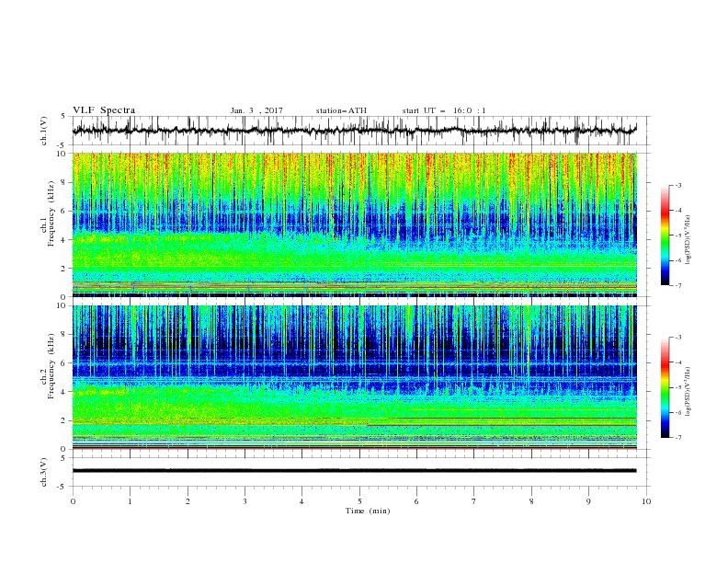Click the "1" minute tick on the time axis
The width and height of the screenshot is (728, 563).
pyautogui.click(x=130, y=501)
